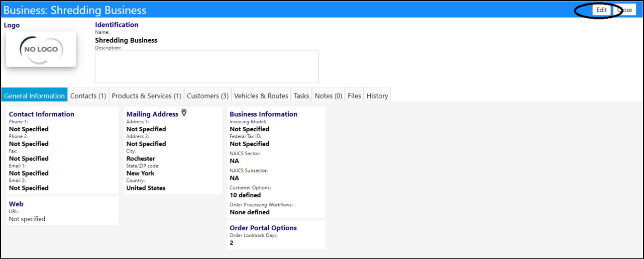The image size is (644, 259).
Task: Click the NAICS Subsector 'NA' value
Action: pos(234,178)
